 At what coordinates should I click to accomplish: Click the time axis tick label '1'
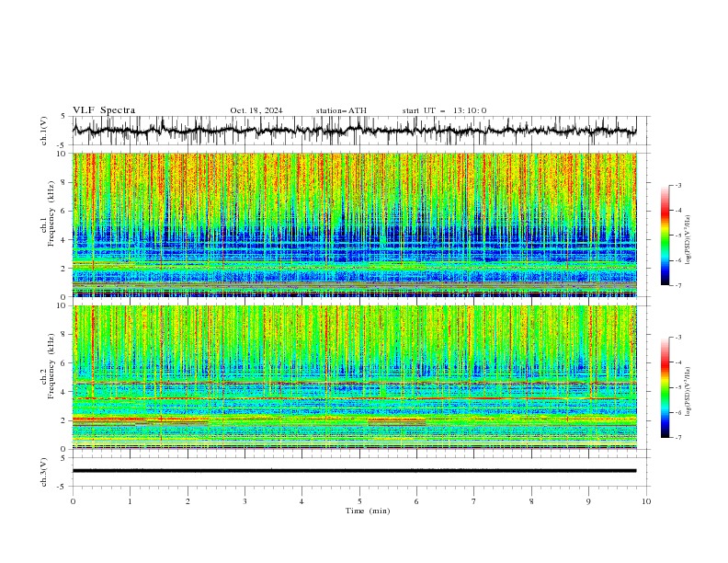[130, 501]
